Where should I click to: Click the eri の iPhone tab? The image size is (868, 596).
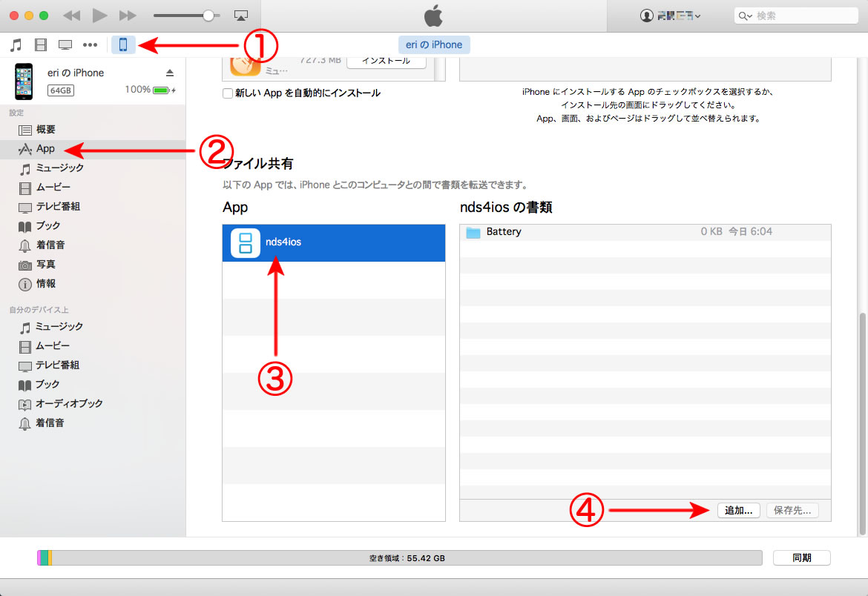pyautogui.click(x=434, y=44)
